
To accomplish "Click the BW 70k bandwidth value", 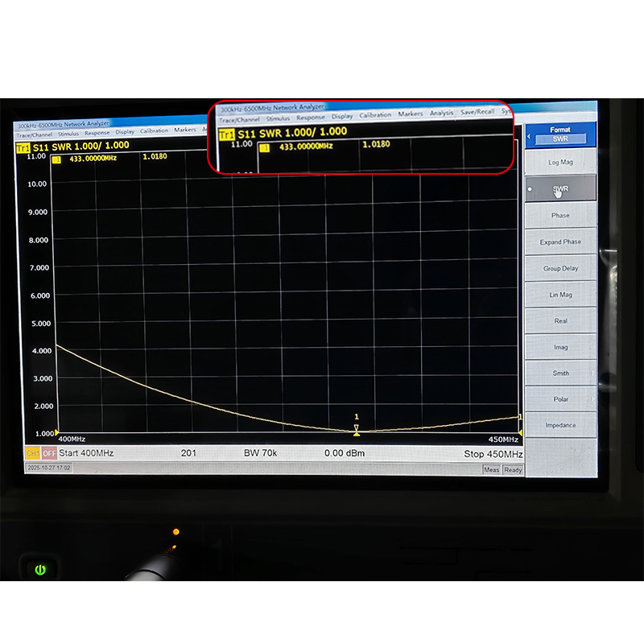I will click(260, 453).
